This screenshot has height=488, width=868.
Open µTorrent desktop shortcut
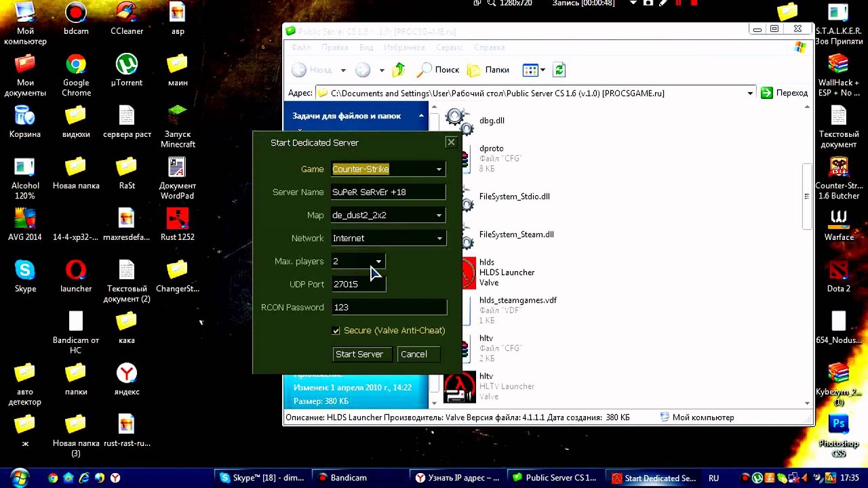(x=127, y=70)
